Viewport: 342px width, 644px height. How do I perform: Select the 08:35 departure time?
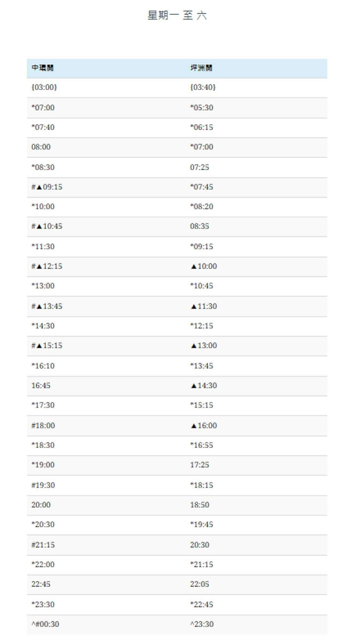pyautogui.click(x=199, y=226)
